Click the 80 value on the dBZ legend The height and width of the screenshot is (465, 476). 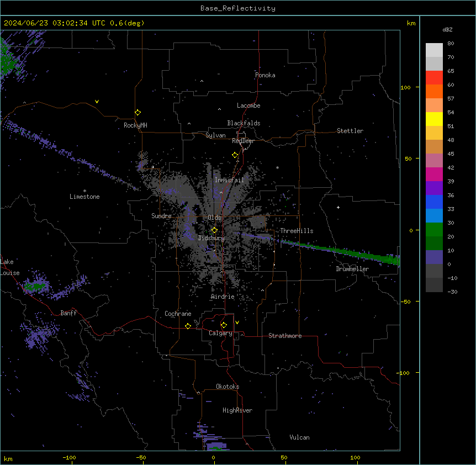451,44
